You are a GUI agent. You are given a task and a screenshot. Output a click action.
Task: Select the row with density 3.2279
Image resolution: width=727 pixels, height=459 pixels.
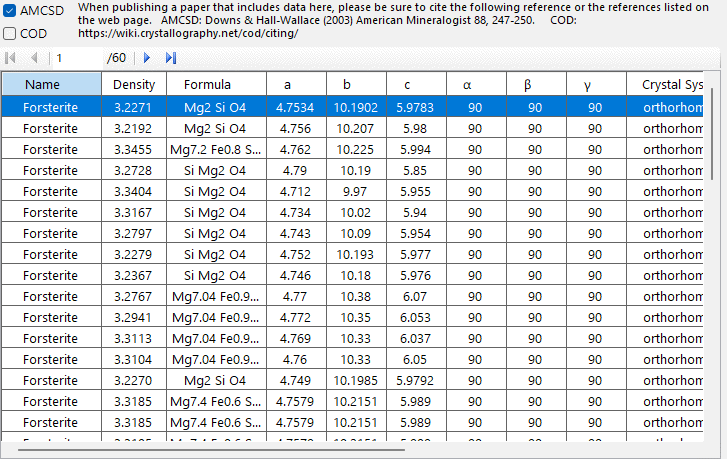[x=352, y=255]
